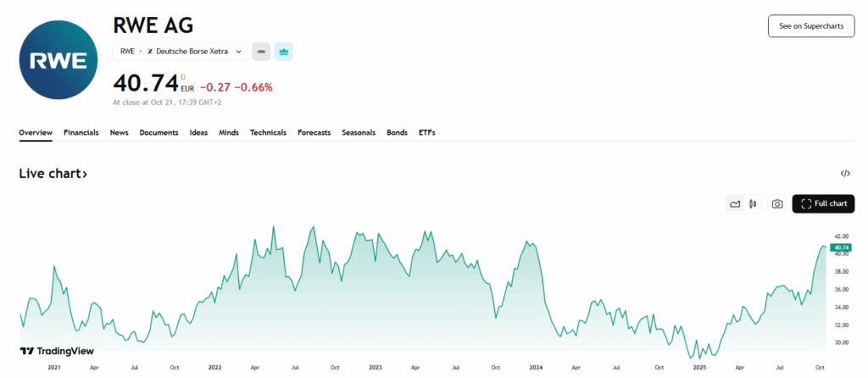868x378 pixels.
Task: Click the embed code icon
Action: pos(845,174)
